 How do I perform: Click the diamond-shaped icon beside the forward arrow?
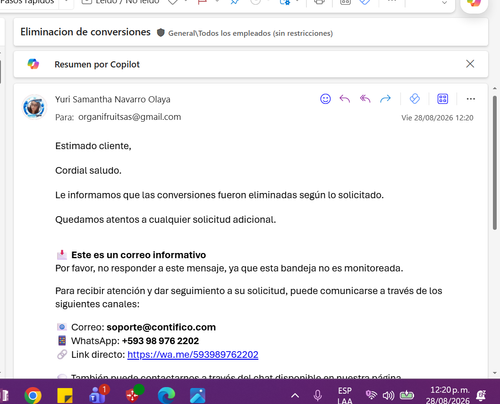[x=415, y=99]
